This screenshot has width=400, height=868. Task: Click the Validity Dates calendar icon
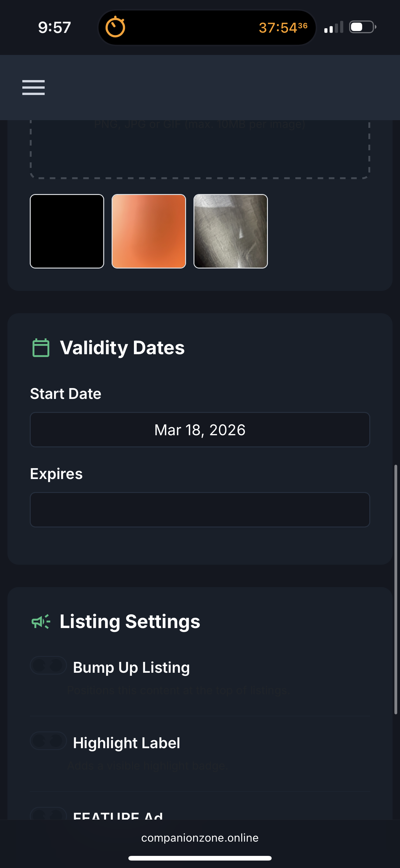(41, 347)
